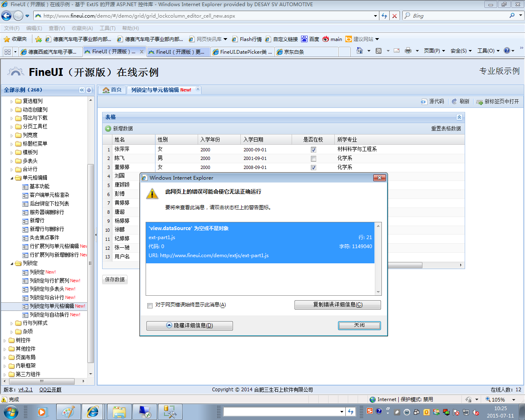This screenshot has height=420, width=525.
Task: Close the 列锁定与单元格编辑 tab with its x icon
Action: tap(198, 89)
